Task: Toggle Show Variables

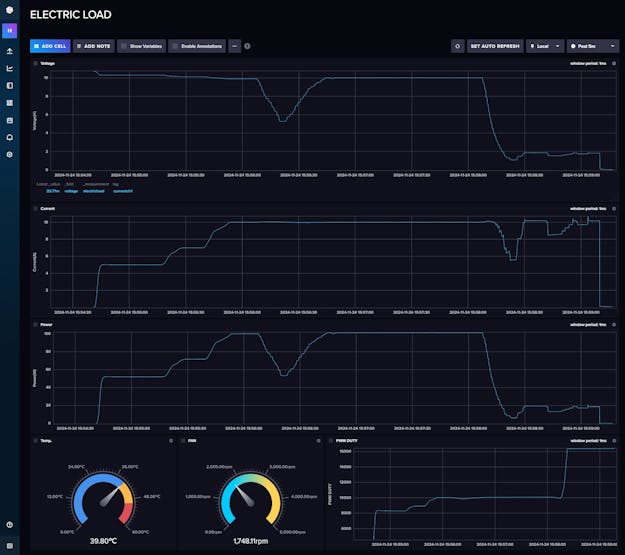Action: tap(141, 46)
